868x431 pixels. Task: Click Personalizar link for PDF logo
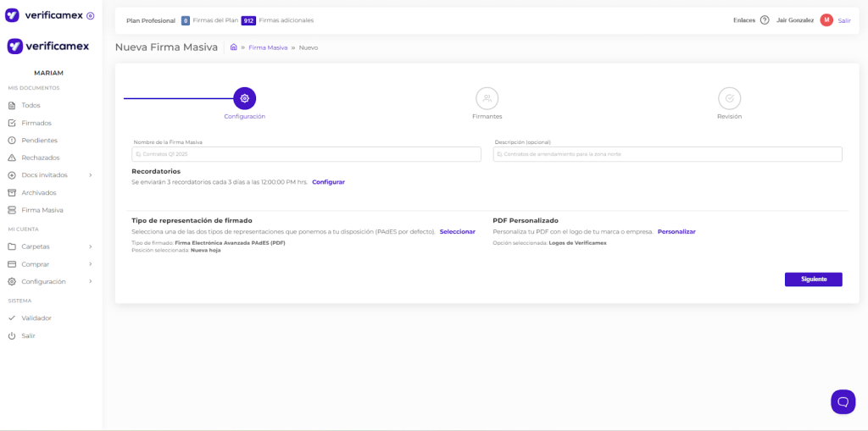[676, 231]
